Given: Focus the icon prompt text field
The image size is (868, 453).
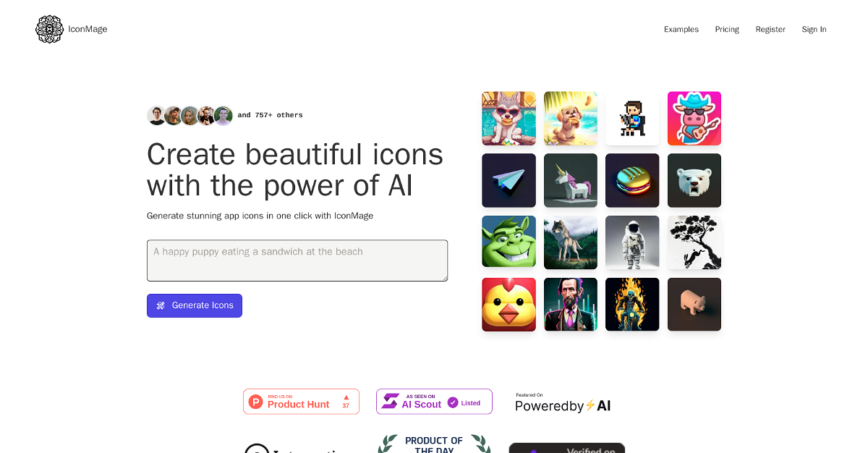Looking at the screenshot, I should 297,261.
